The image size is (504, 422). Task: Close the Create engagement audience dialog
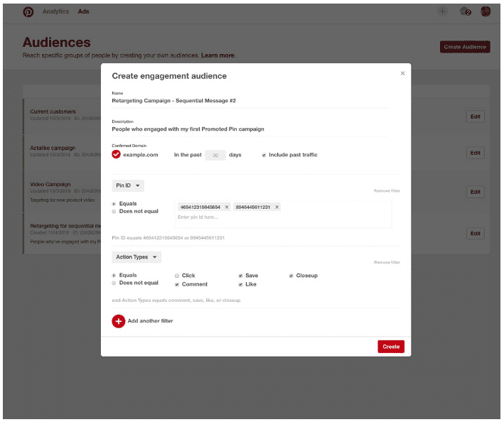402,73
